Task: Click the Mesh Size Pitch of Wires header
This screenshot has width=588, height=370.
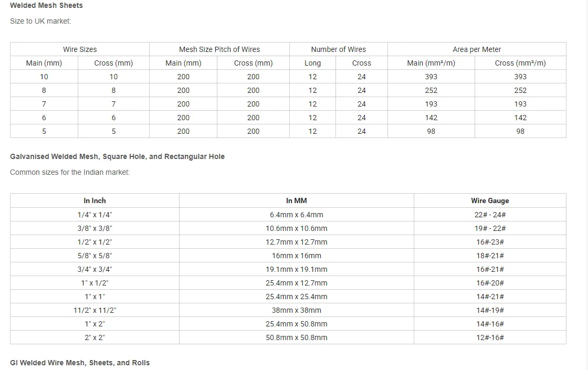Action: click(219, 49)
